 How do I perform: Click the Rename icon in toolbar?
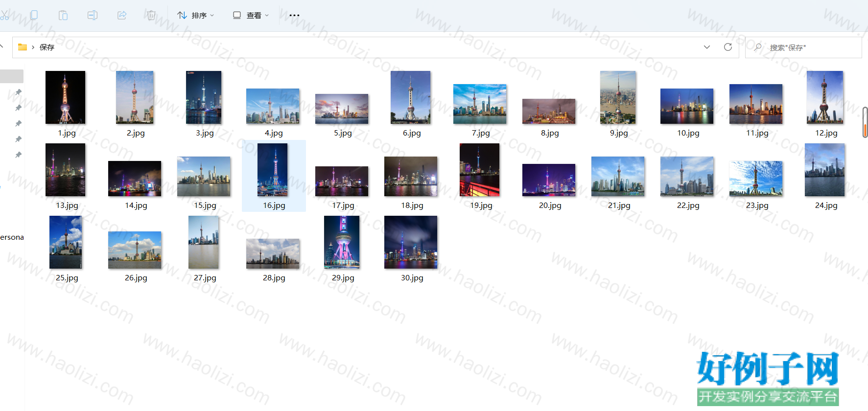click(92, 15)
